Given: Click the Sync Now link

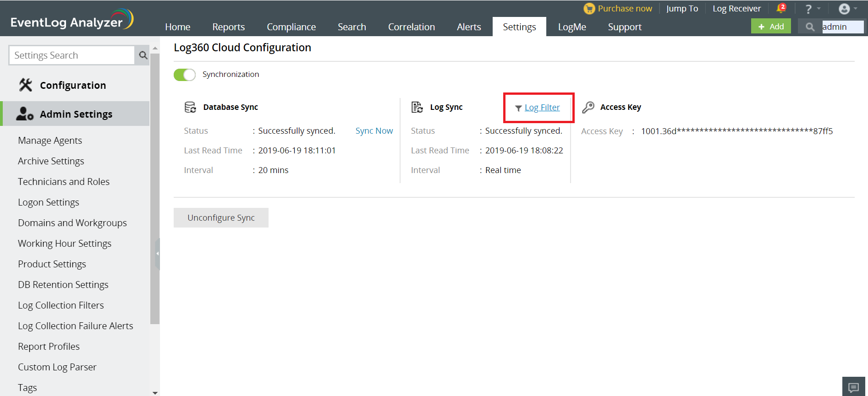Looking at the screenshot, I should [374, 131].
